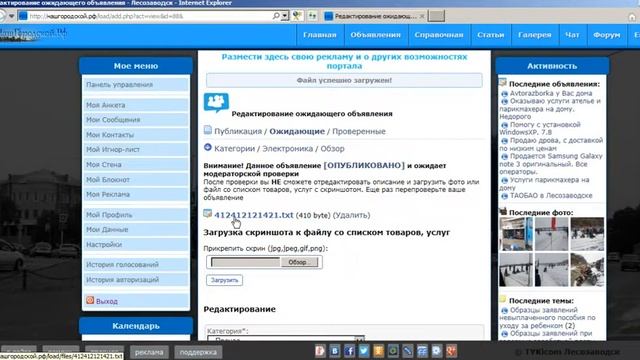Click the screenshot file path field

pyautogui.click(x=245, y=262)
